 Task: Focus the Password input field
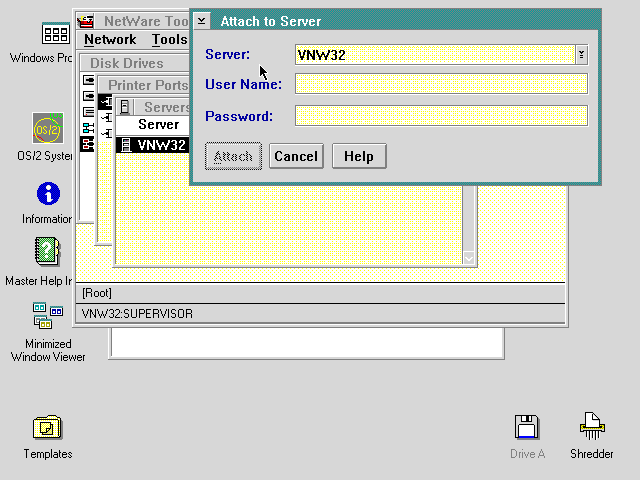tap(441, 116)
